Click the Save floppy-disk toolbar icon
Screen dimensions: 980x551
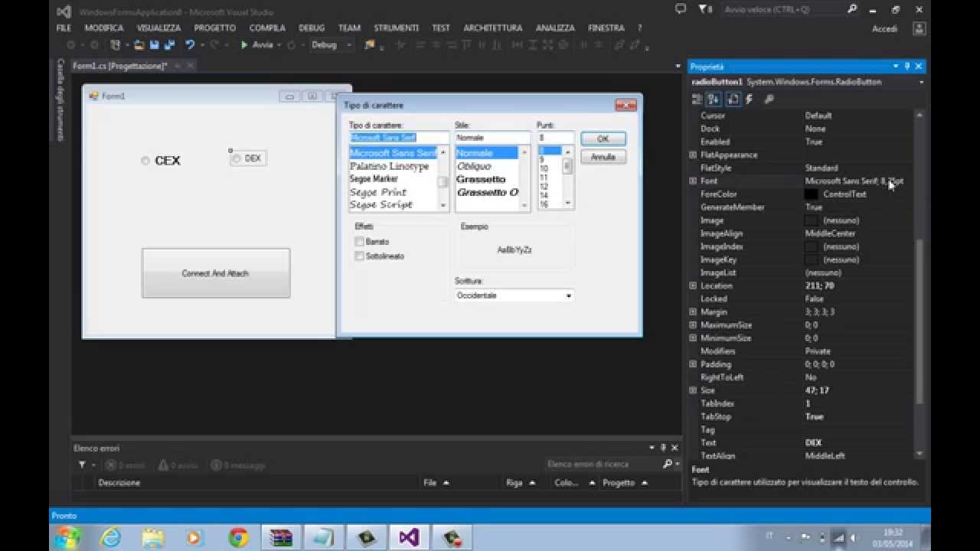(155, 45)
